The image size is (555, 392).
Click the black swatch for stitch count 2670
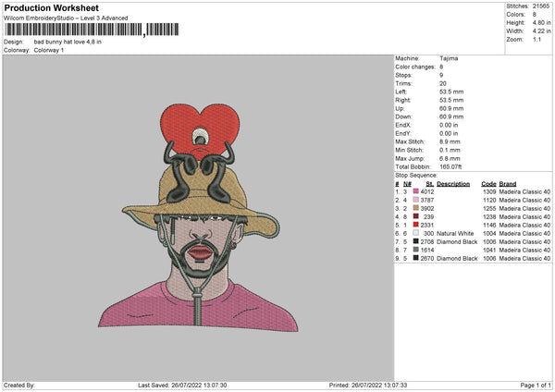click(415, 258)
